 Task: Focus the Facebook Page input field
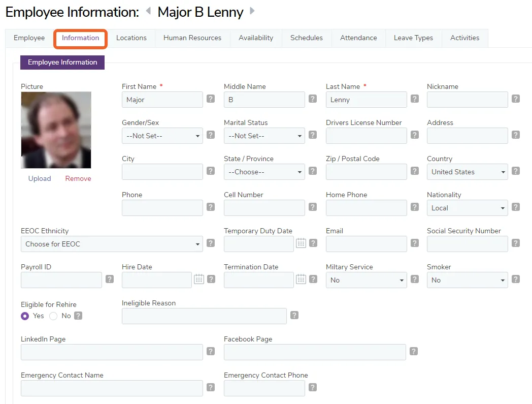click(x=315, y=352)
